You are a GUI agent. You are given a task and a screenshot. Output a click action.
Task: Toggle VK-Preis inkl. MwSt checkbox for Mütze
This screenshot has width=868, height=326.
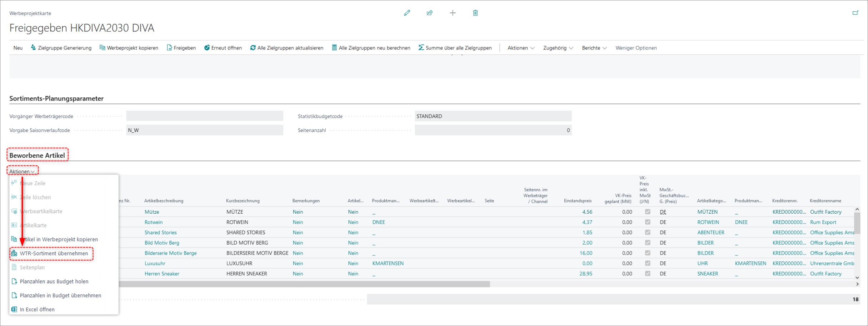click(648, 212)
